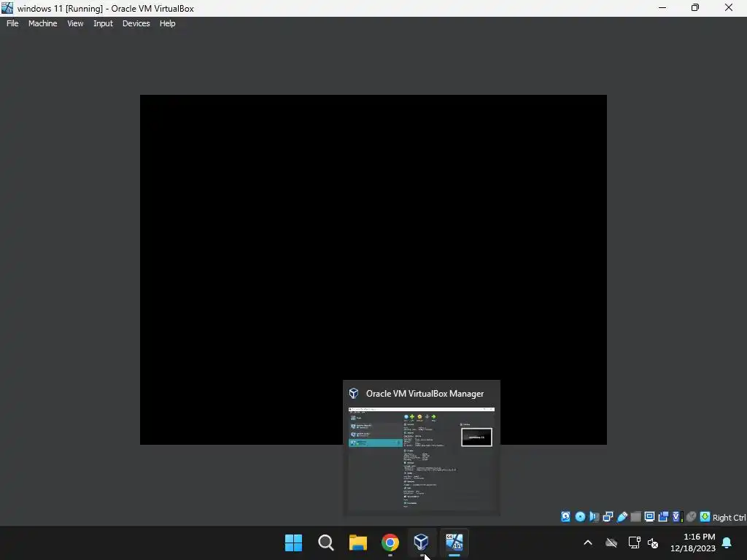The image size is (747, 560).
Task: Click the black VM display screen
Action: coord(373,270)
